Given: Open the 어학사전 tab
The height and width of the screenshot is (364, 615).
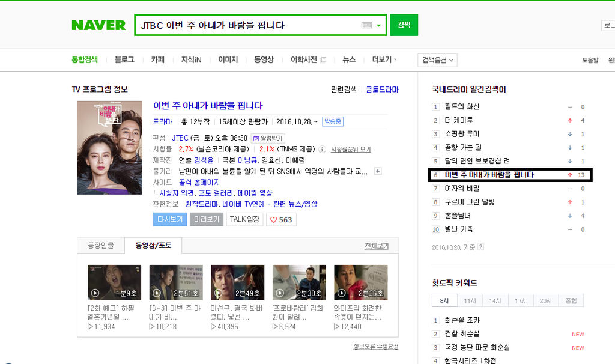Looking at the screenshot, I should click(303, 59).
